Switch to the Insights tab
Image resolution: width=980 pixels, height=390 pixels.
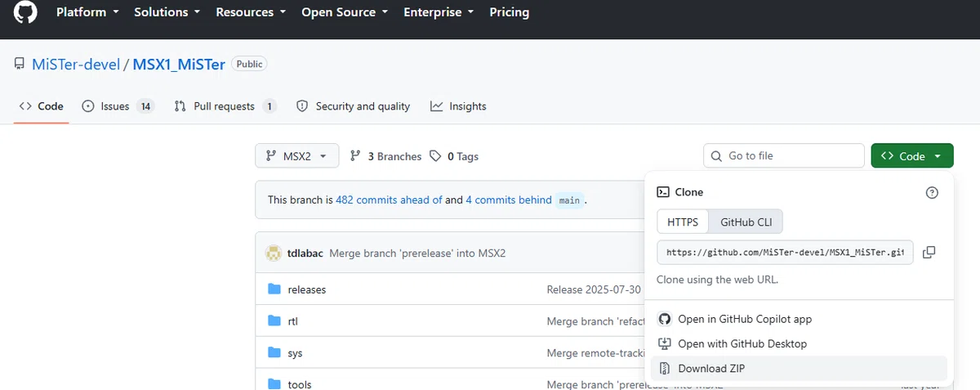coord(458,106)
